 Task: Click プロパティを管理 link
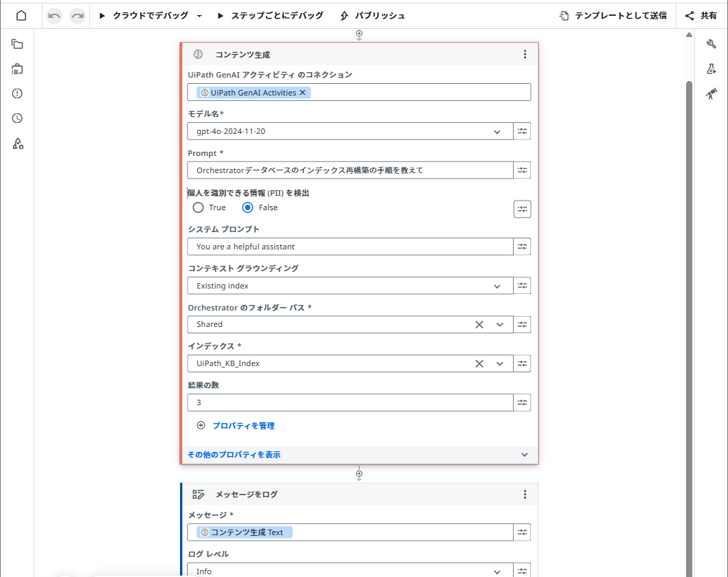[x=243, y=426]
